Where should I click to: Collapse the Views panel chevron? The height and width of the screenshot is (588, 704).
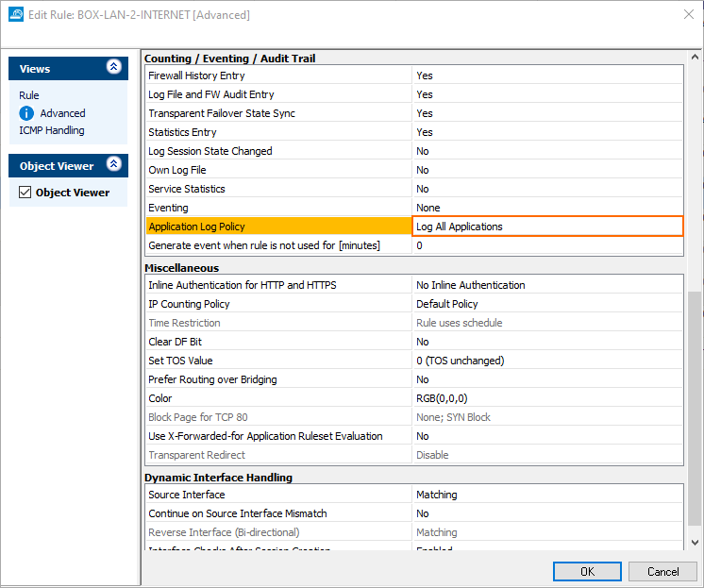pyautogui.click(x=114, y=67)
